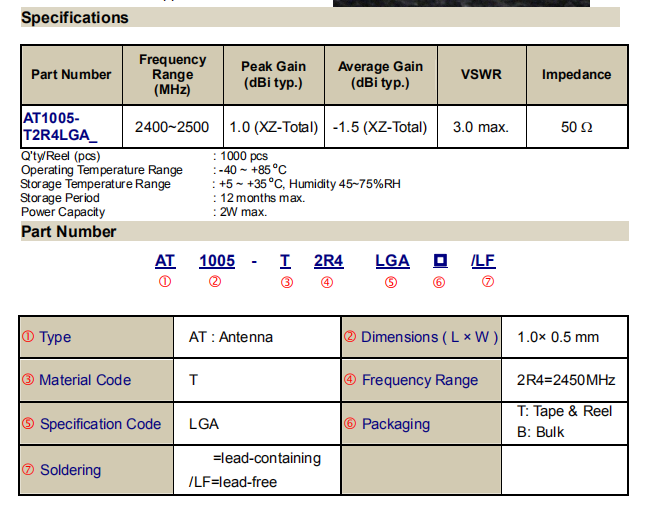Image resolution: width=651 pixels, height=509 pixels.
Task: Click the '3.0 max.' VSWR value
Action: (x=481, y=127)
